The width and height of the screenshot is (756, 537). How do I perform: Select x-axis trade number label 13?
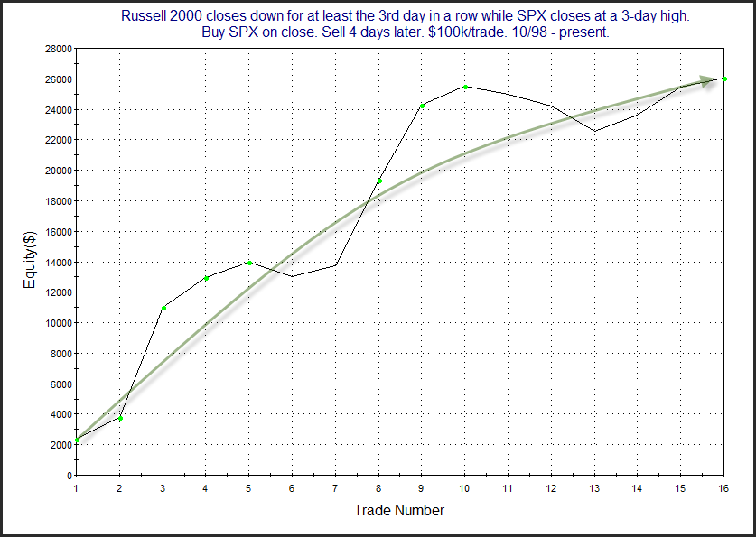click(x=594, y=488)
